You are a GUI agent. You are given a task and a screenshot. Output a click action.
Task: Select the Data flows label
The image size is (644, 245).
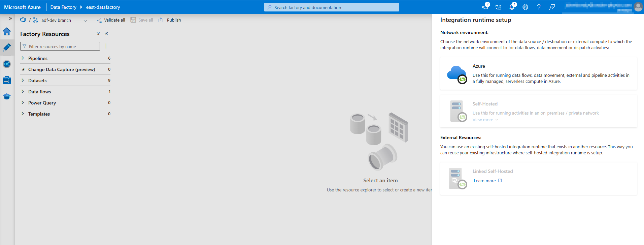[x=39, y=92]
